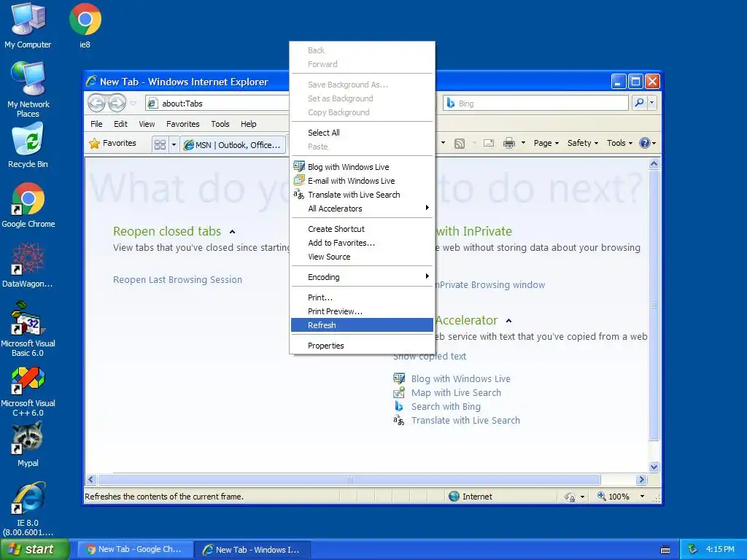Collapse the Reopen closed tabs section
747x560 pixels.
(233, 232)
